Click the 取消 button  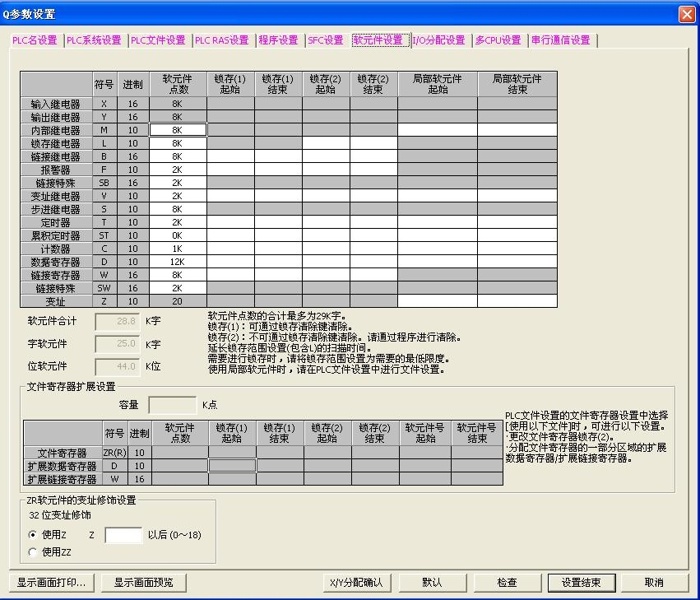pyautogui.click(x=655, y=583)
